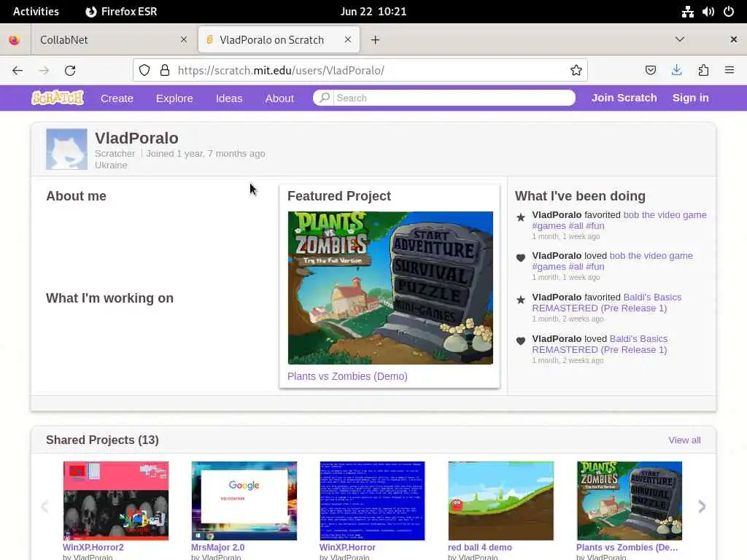Click the WinXP.Horror2 project title link
The width and height of the screenshot is (747, 560).
tap(93, 547)
